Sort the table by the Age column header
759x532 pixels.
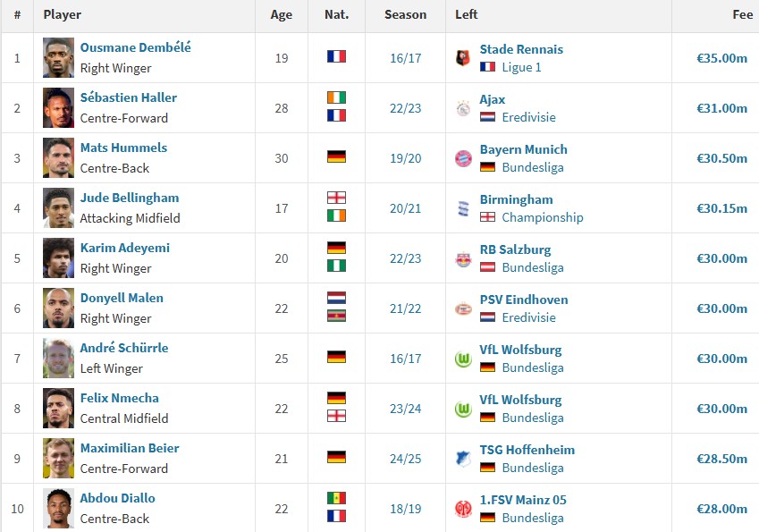pos(282,15)
